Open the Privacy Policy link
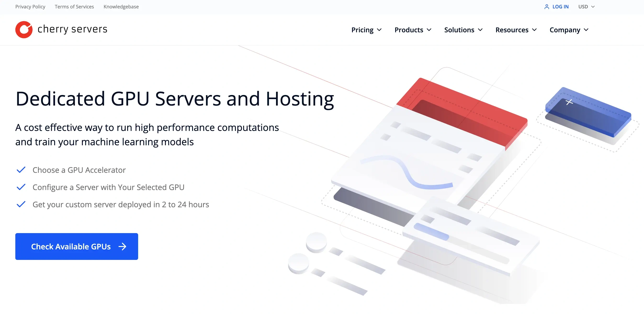Image resolution: width=644 pixels, height=314 pixels. (30, 7)
